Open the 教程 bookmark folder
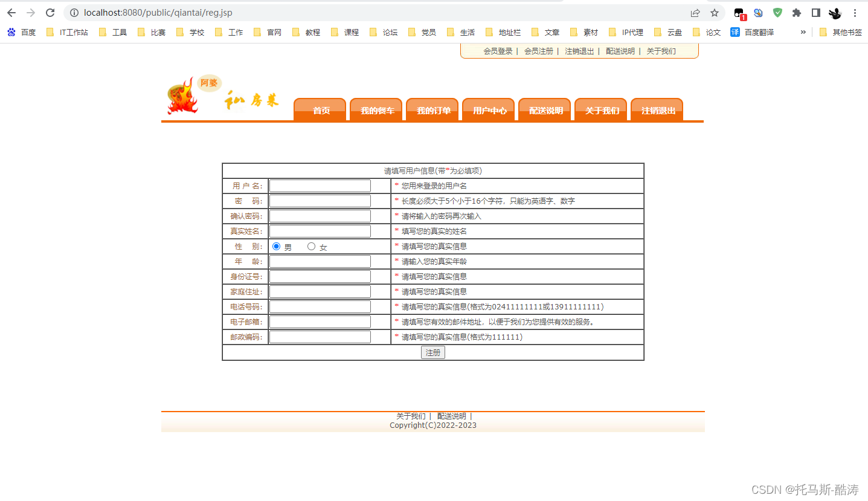 click(306, 32)
